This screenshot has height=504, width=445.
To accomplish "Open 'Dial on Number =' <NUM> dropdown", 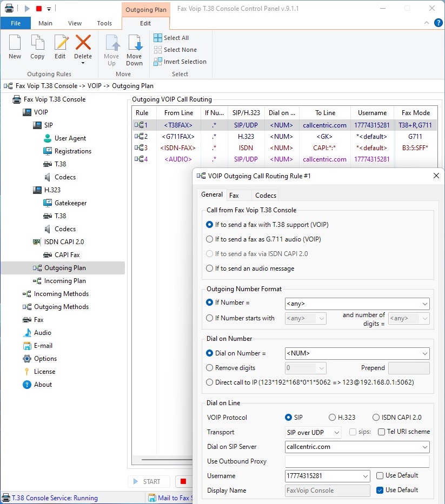I will pos(425,354).
